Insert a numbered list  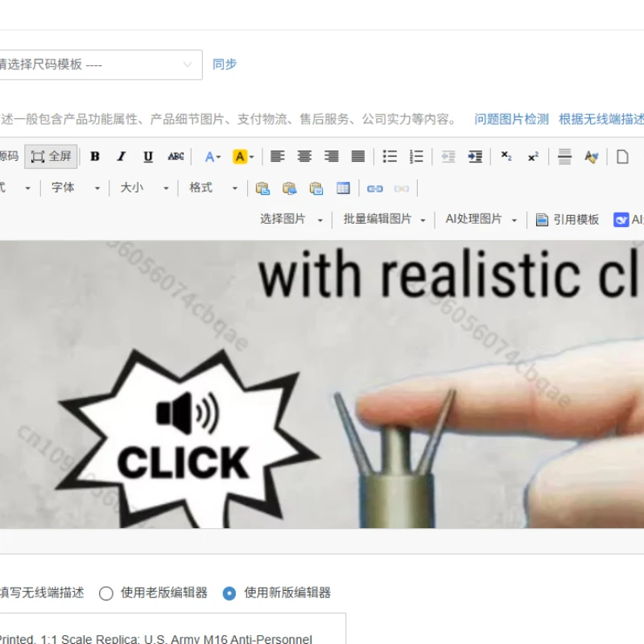point(416,156)
